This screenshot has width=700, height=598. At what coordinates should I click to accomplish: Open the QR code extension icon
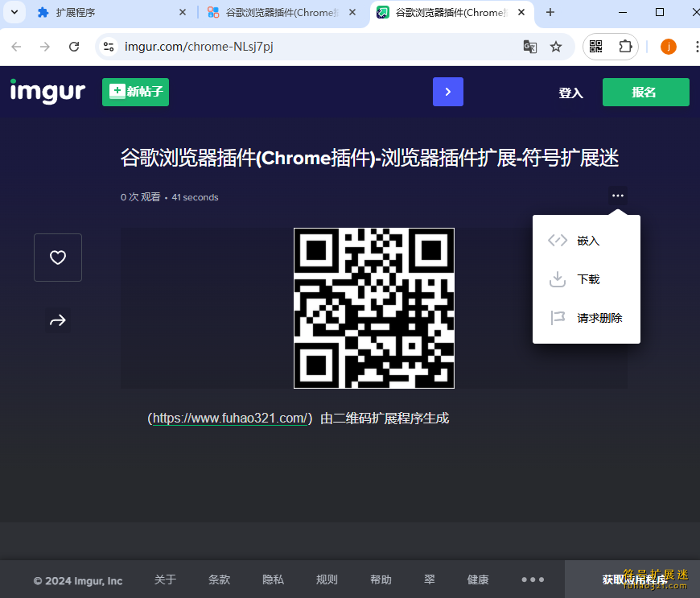tap(595, 47)
